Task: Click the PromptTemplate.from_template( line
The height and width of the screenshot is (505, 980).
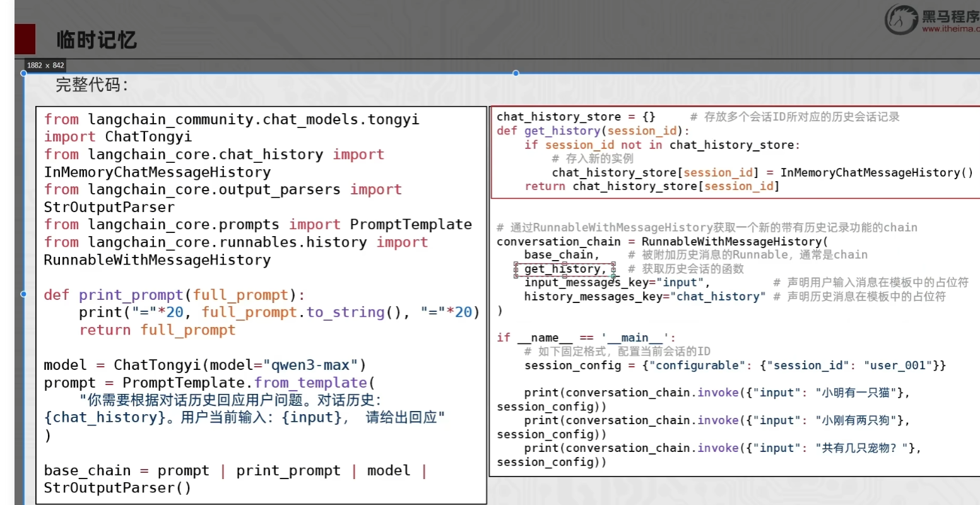Action: (210, 383)
